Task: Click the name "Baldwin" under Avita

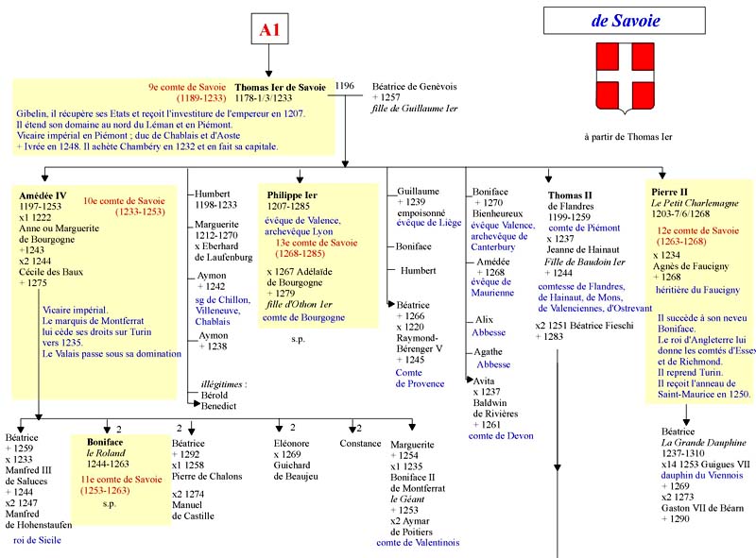Action: (490, 403)
